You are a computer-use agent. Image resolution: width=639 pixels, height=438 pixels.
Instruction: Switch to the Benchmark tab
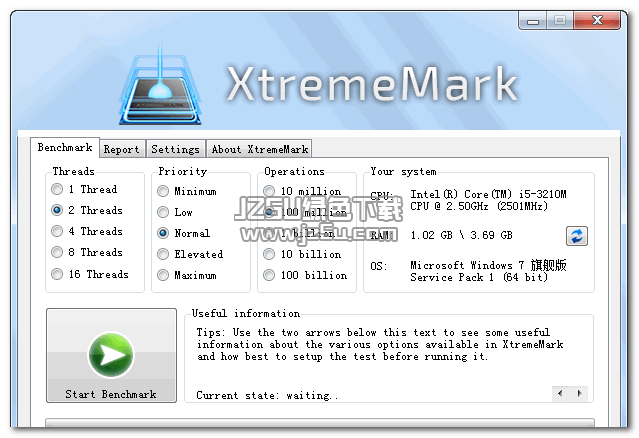point(65,147)
